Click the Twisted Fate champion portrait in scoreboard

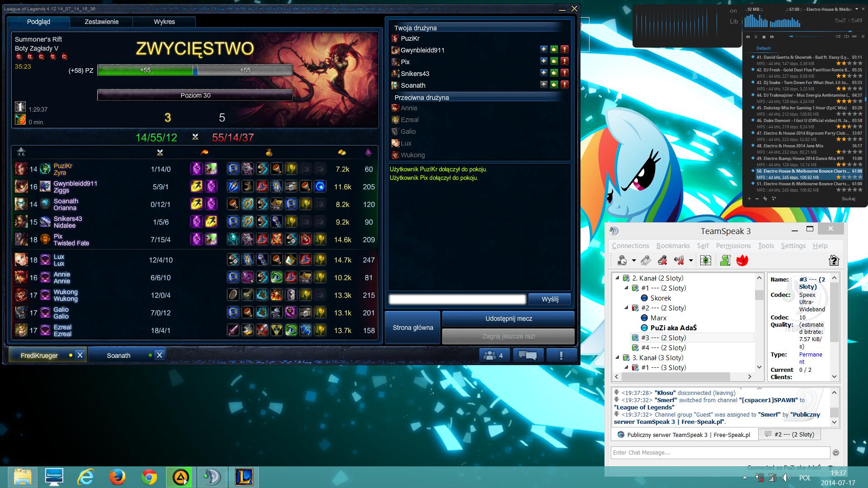(x=21, y=239)
